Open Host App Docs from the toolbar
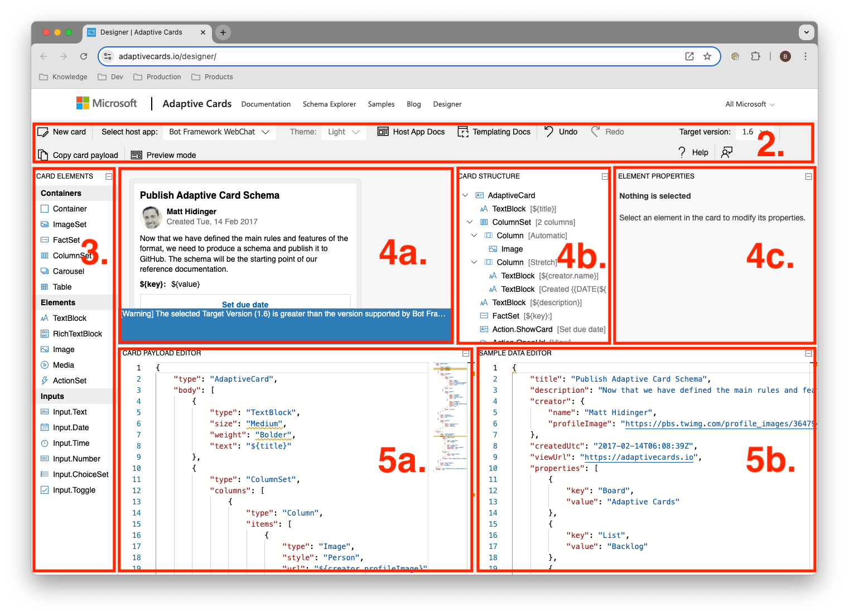 411,132
